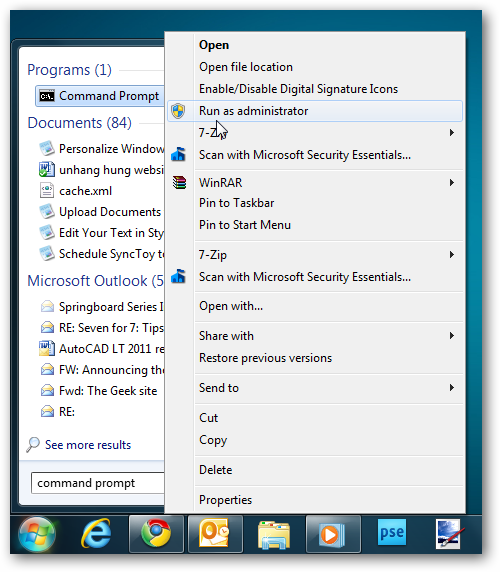The image size is (500, 572).
Task: Launch Google Chrome from the taskbar
Action: pos(156,534)
